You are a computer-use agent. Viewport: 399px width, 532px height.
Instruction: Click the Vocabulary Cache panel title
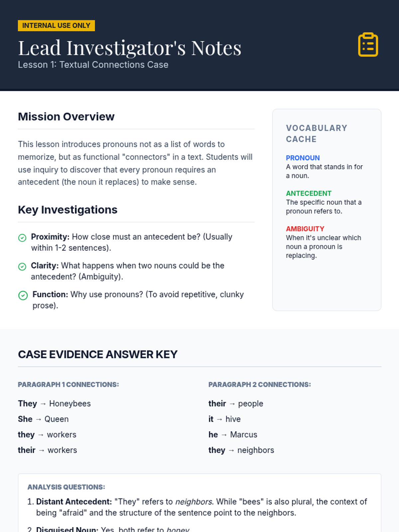(316, 134)
